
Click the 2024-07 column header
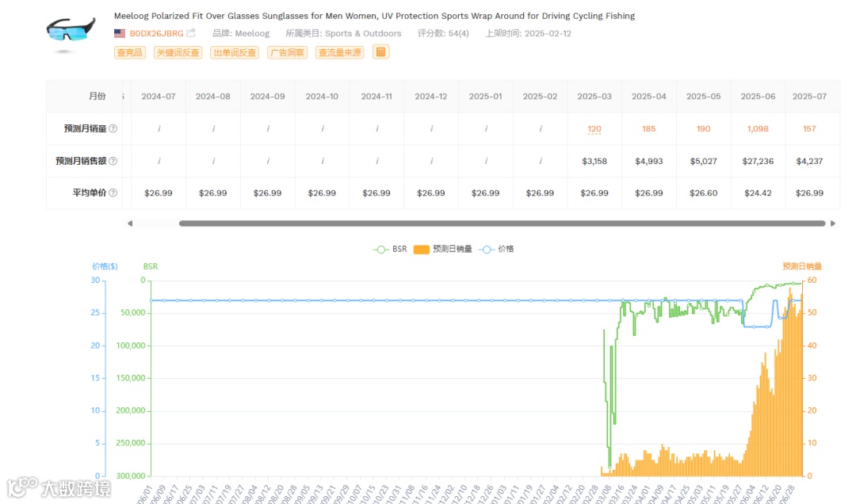[159, 96]
